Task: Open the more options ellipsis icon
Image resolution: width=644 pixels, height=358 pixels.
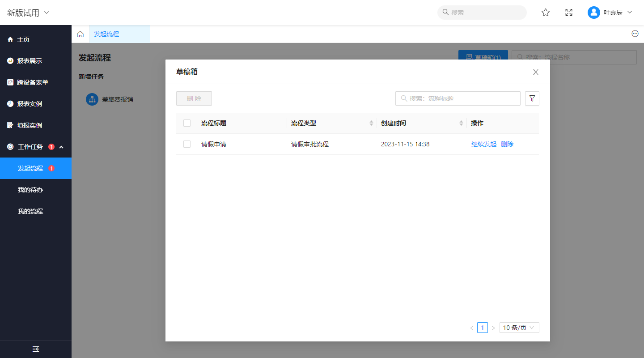Action: tap(635, 34)
